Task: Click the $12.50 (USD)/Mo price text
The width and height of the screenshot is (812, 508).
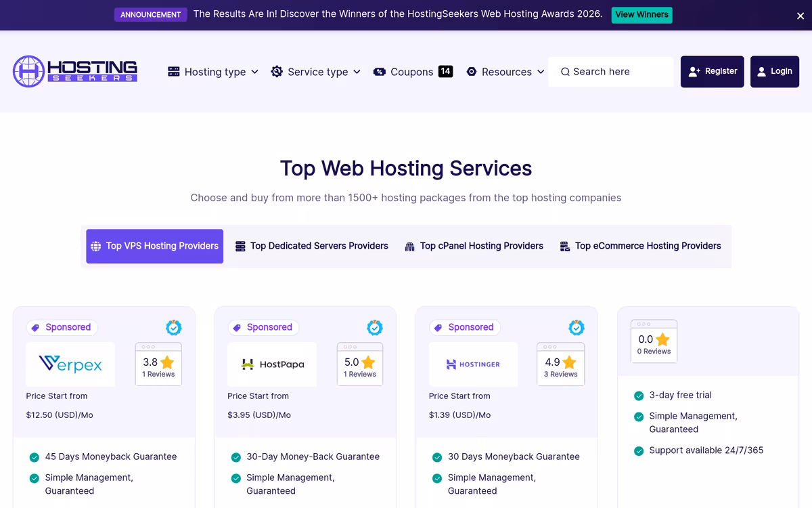Action: click(x=60, y=415)
